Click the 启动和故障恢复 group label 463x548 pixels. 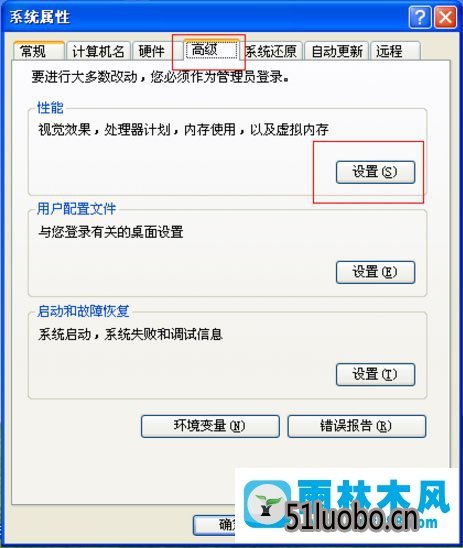84,311
